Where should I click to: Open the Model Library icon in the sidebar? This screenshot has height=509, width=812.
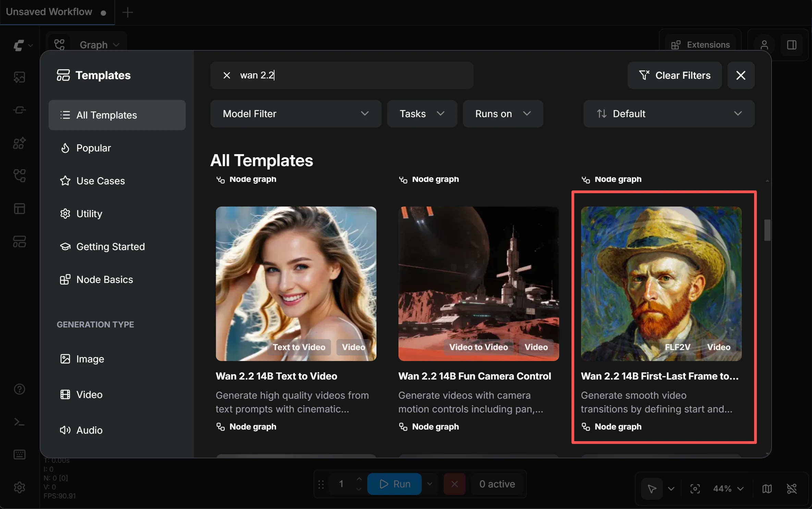(20, 143)
